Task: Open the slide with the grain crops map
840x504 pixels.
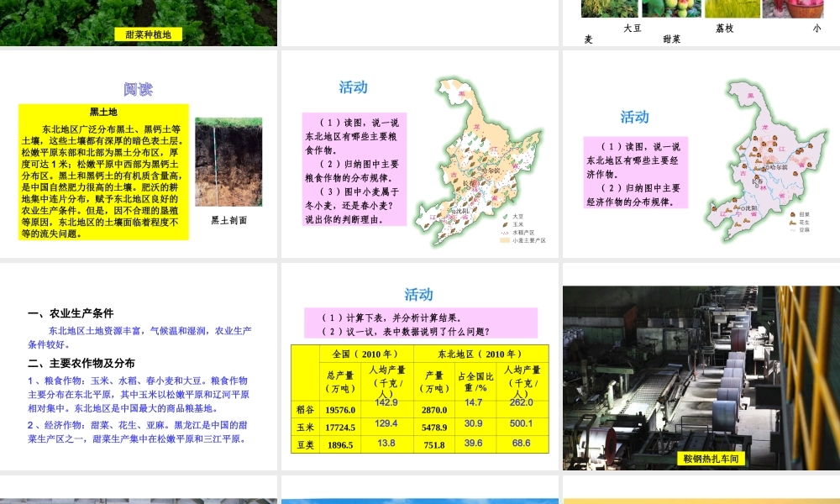Action: coord(419,155)
